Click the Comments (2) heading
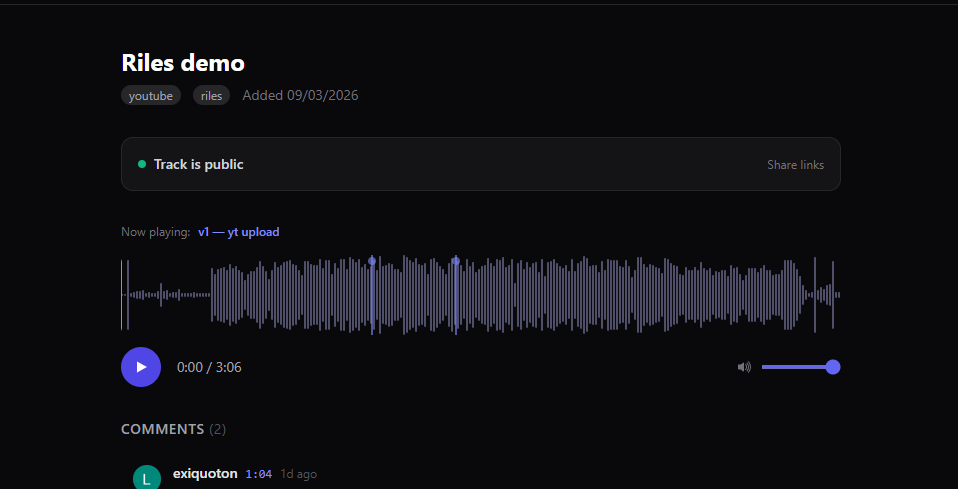 (x=173, y=429)
